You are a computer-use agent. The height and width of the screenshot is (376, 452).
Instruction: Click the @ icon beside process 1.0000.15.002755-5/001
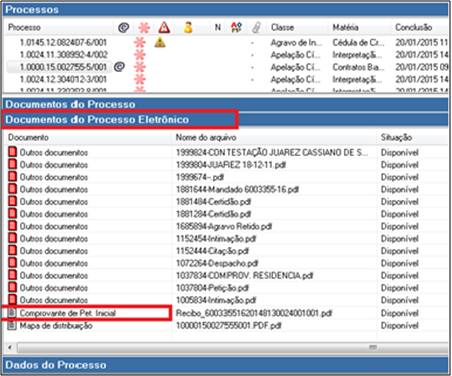[119, 67]
